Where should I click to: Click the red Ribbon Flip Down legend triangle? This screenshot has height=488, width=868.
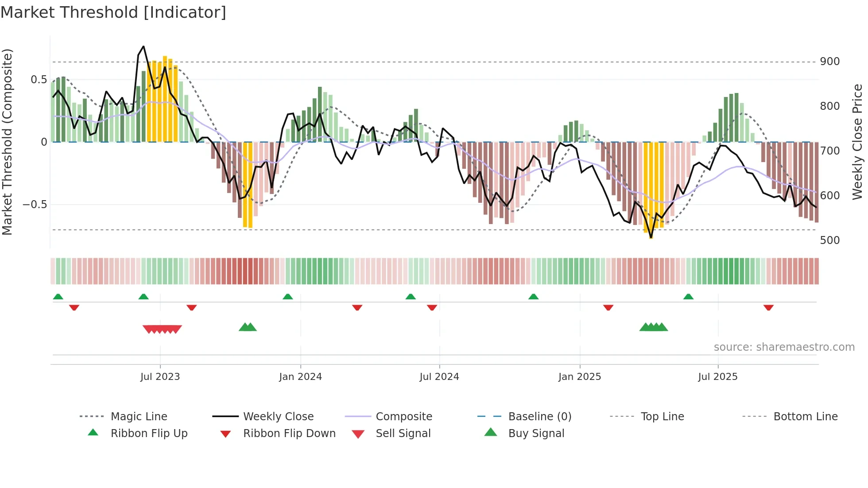[x=225, y=434]
